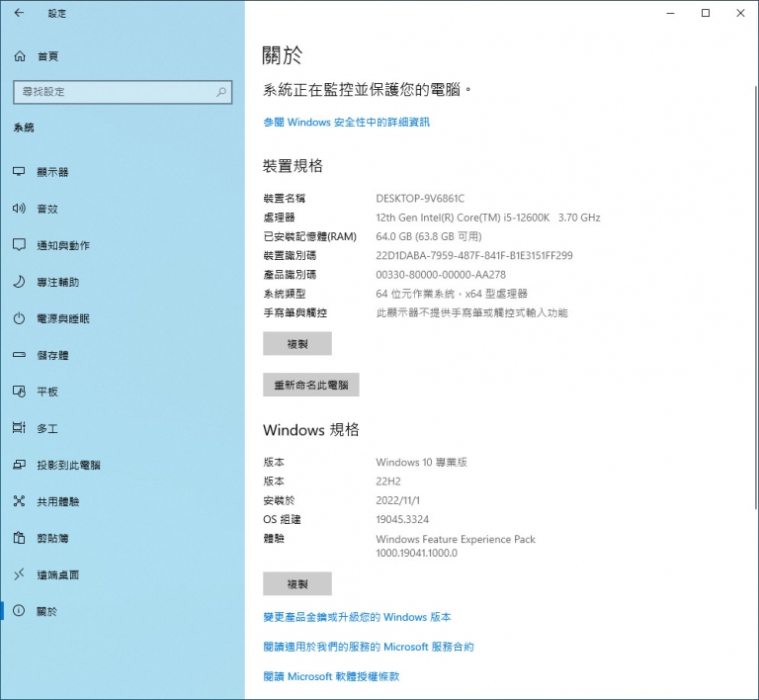759x700 pixels.
Task: Click the Windows 規格 heading
Action: click(x=310, y=430)
